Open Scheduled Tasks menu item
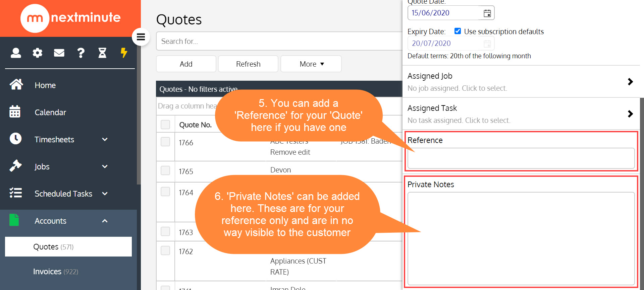Viewport: 644px width, 290px height. (x=63, y=194)
